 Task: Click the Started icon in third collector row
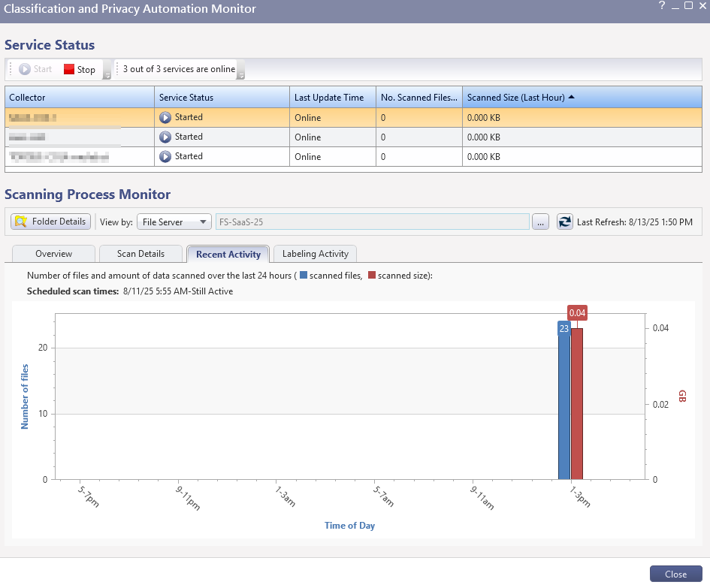click(165, 157)
